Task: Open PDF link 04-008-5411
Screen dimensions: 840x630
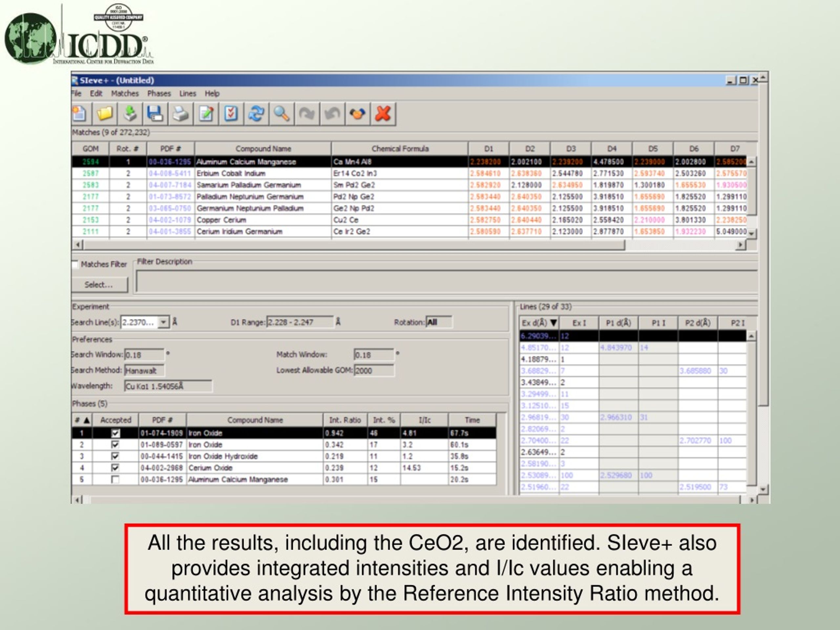Action: [x=170, y=174]
